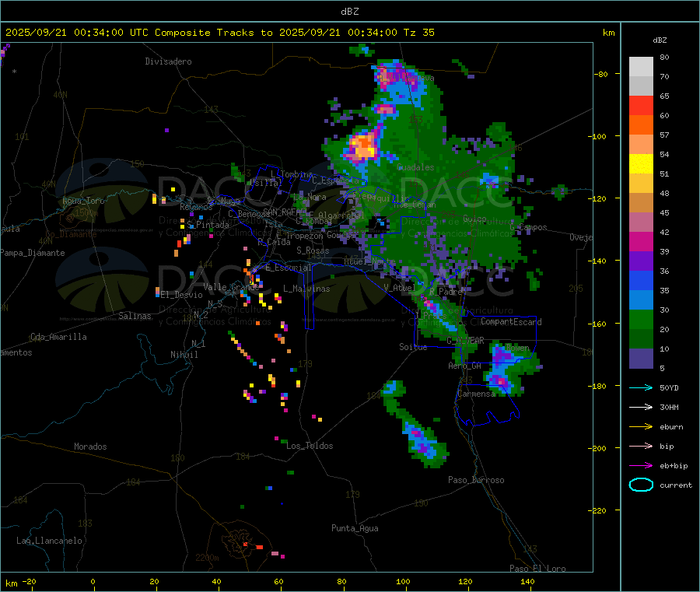Click the 100 km horizontal axis tick label
The height and width of the screenshot is (592, 700).
click(403, 582)
